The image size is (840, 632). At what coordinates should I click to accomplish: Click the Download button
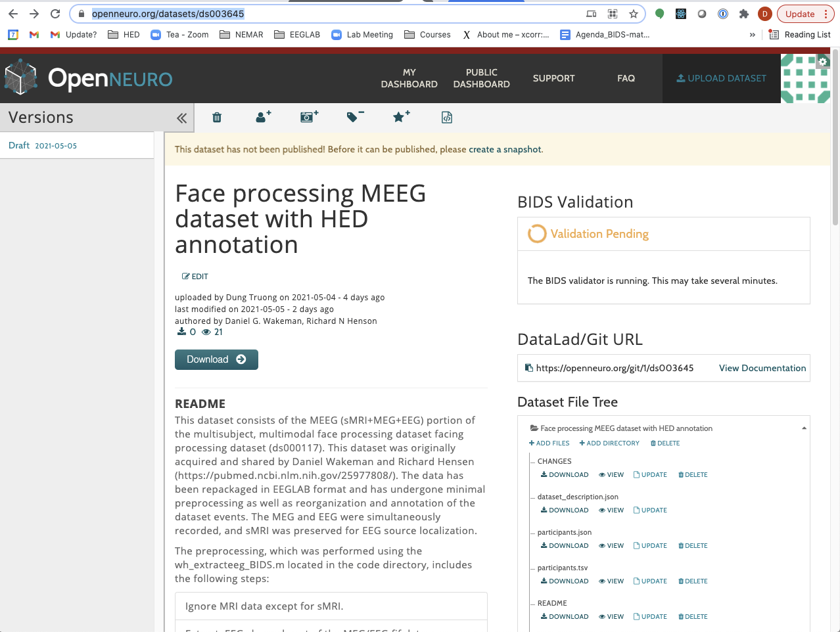click(216, 359)
